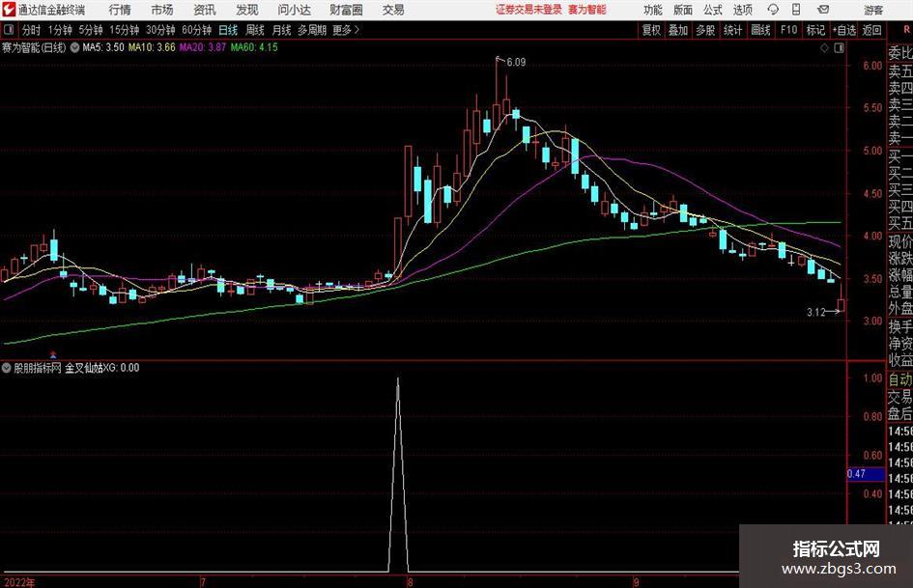Image resolution: width=913 pixels, height=588 pixels.
Task: Add stock via +自选 button
Action: [x=844, y=30]
